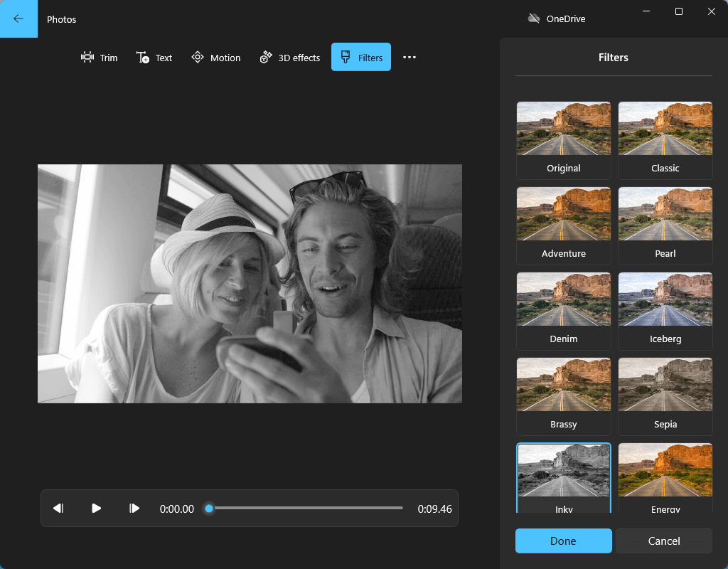The width and height of the screenshot is (728, 569).
Task: Close the Photos window
Action: pyautogui.click(x=711, y=11)
